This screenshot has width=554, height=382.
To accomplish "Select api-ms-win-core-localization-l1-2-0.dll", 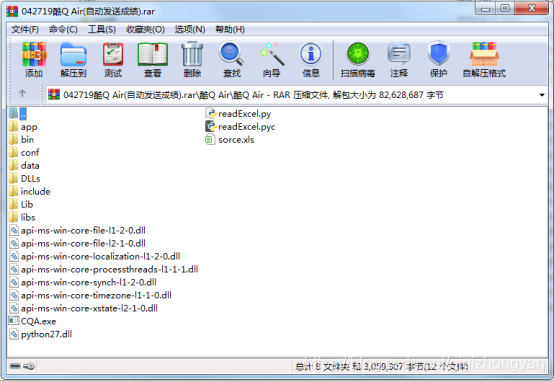I will pyautogui.click(x=94, y=256).
